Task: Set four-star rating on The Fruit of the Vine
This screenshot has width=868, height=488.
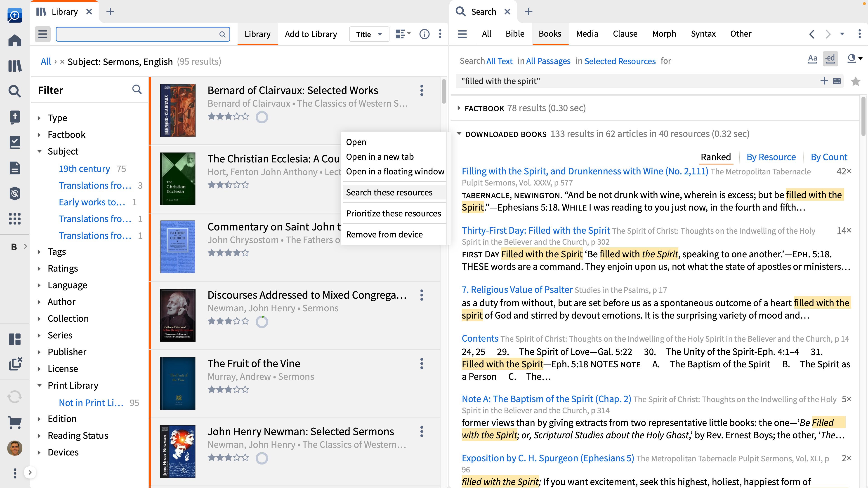Action: pyautogui.click(x=237, y=390)
